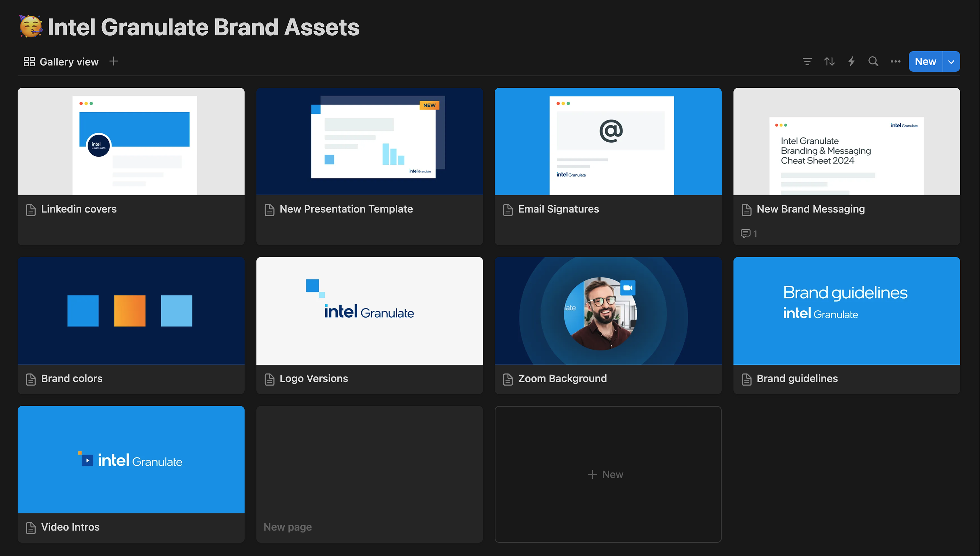Click the gallery view grid icon
The image size is (980, 556).
tap(29, 61)
